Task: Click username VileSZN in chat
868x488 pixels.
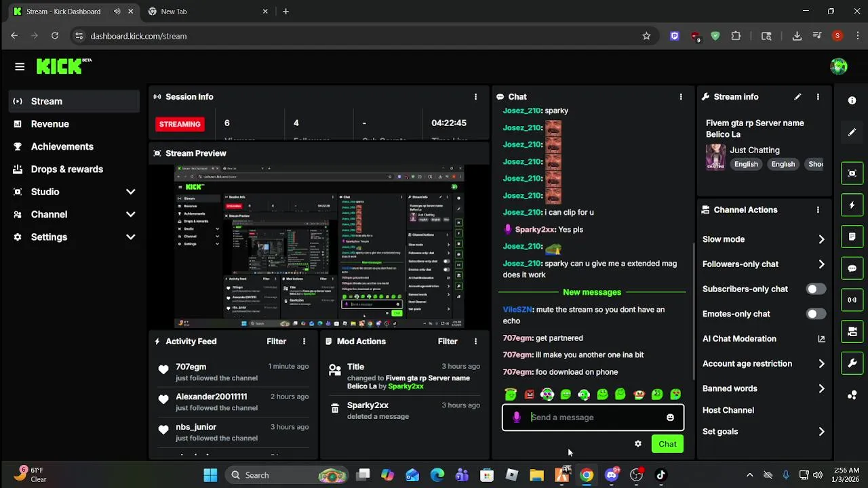Action: [517, 310]
